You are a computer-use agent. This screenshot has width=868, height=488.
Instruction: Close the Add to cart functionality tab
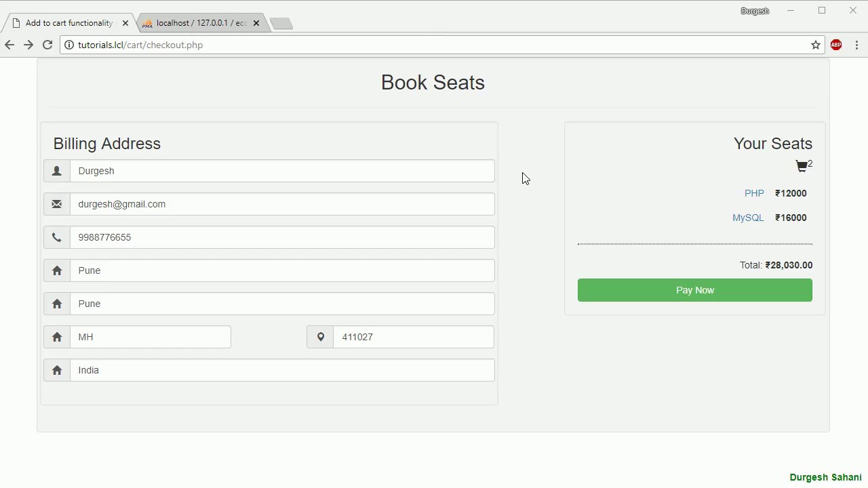(125, 23)
